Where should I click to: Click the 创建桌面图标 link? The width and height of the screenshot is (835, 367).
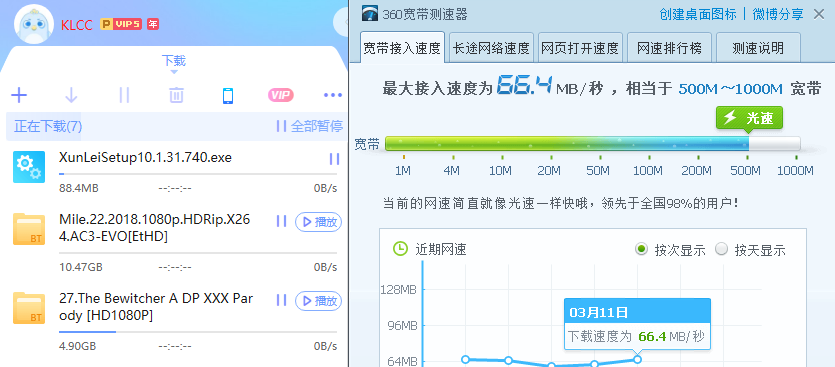698,14
